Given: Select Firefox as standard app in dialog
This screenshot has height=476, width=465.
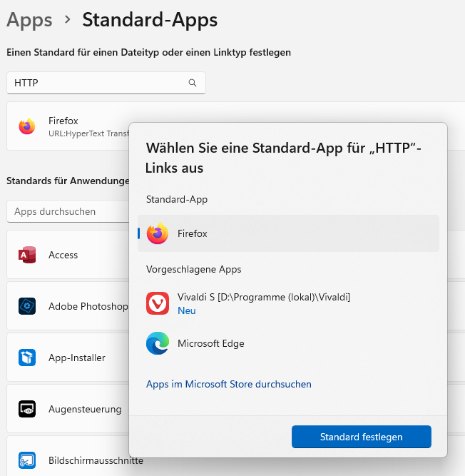Looking at the screenshot, I should click(288, 233).
